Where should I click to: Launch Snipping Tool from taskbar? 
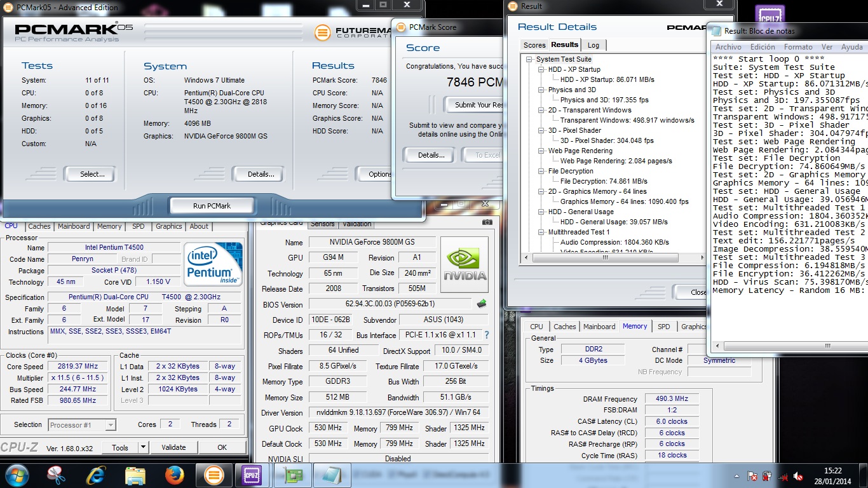pos(56,475)
